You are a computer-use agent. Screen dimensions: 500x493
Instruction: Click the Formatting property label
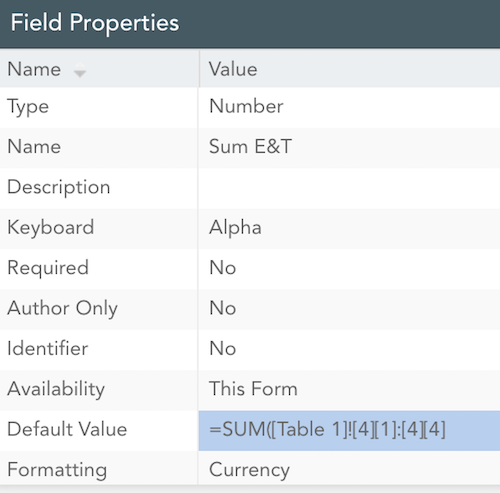click(x=57, y=470)
